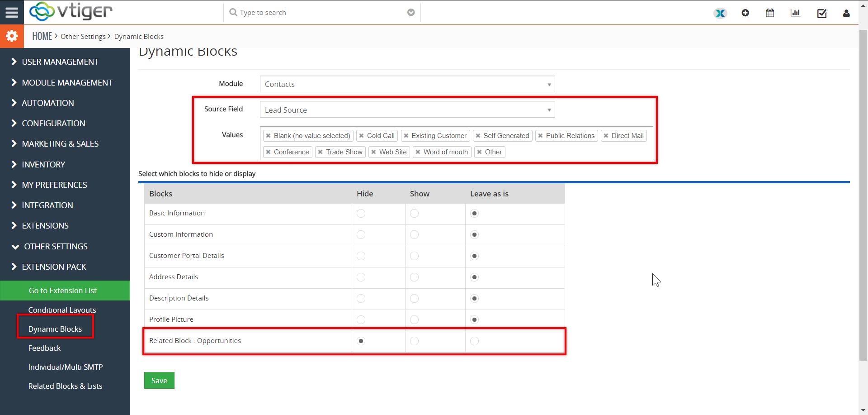This screenshot has width=868, height=415.
Task: Open the reports chart icon
Action: [795, 13]
